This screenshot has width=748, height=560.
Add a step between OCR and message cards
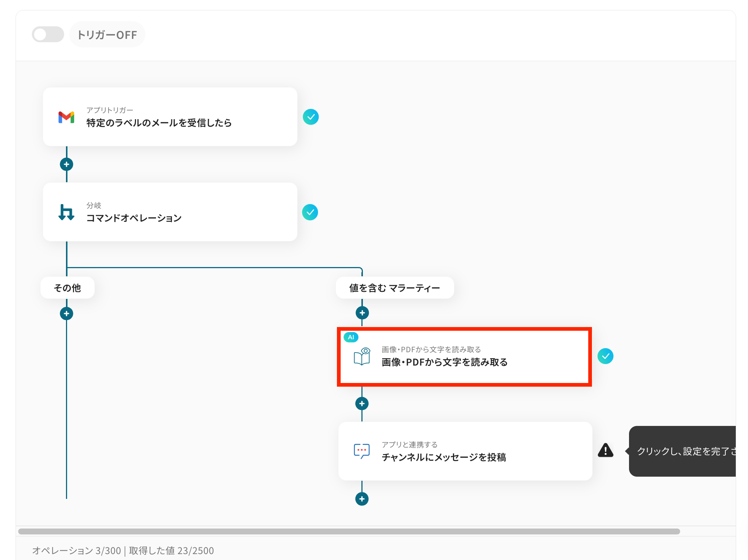[x=362, y=403]
